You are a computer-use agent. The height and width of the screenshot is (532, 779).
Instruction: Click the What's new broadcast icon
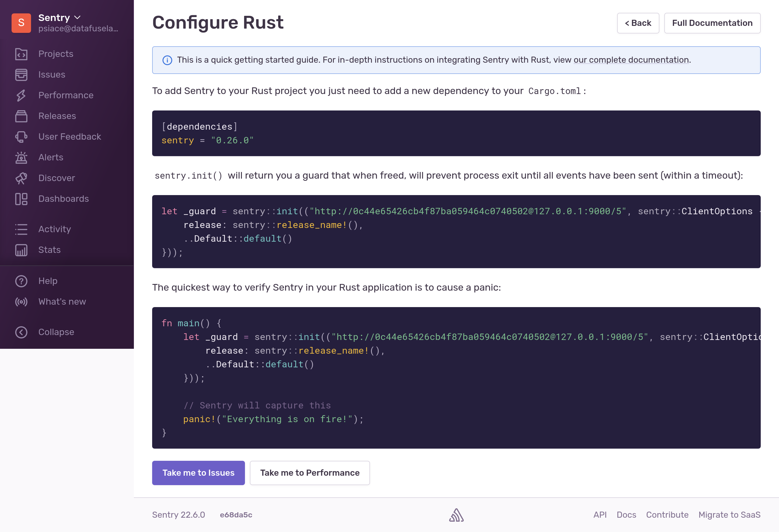[x=21, y=302]
